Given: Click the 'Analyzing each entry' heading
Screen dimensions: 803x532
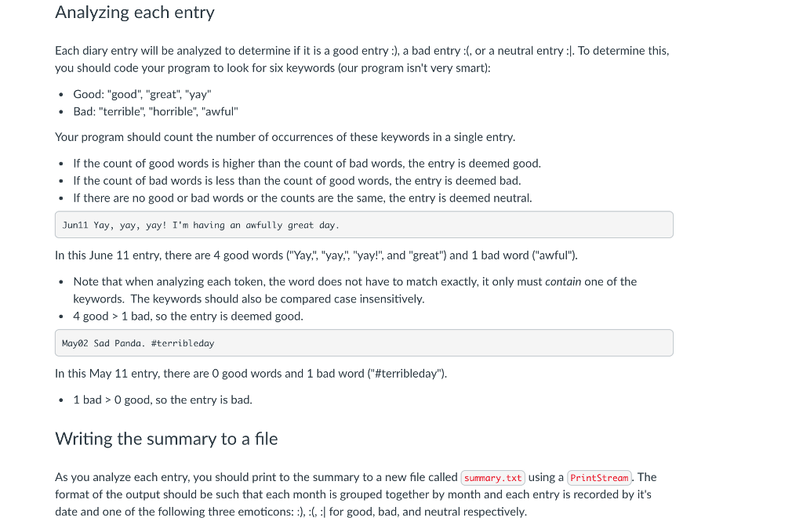Looking at the screenshot, I should (135, 13).
